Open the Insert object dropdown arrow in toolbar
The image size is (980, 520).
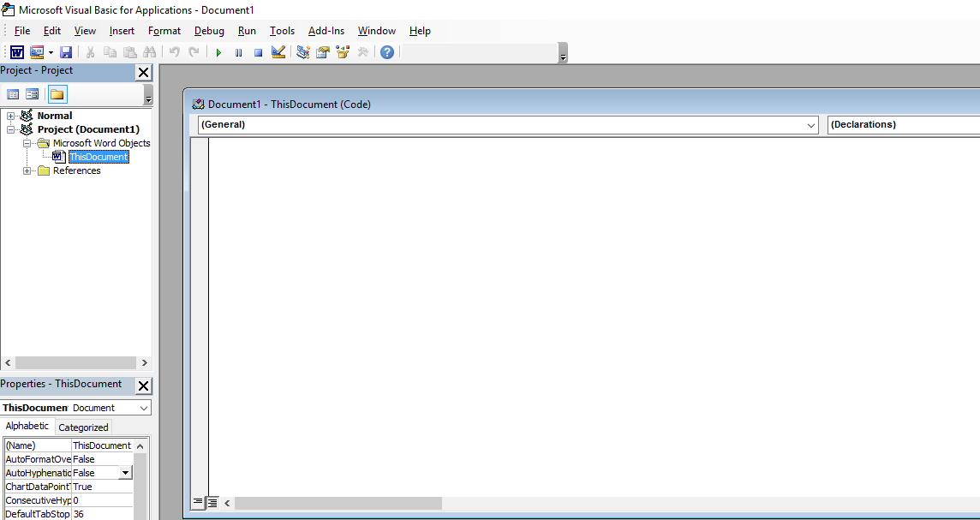pos(51,52)
